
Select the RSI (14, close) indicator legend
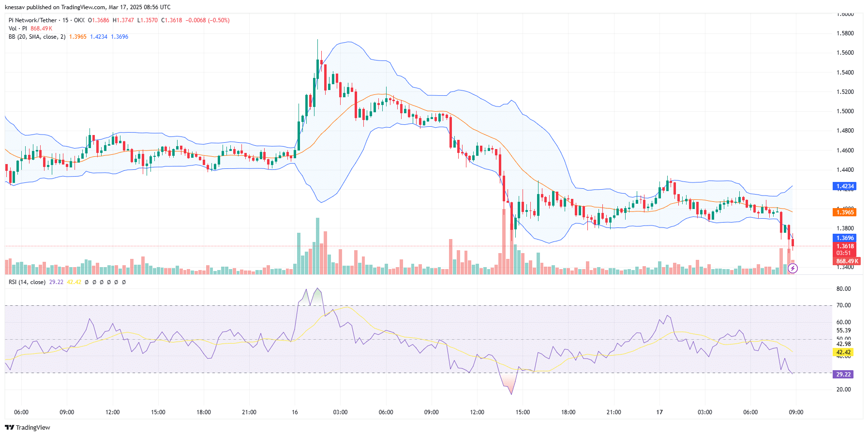pyautogui.click(x=27, y=282)
